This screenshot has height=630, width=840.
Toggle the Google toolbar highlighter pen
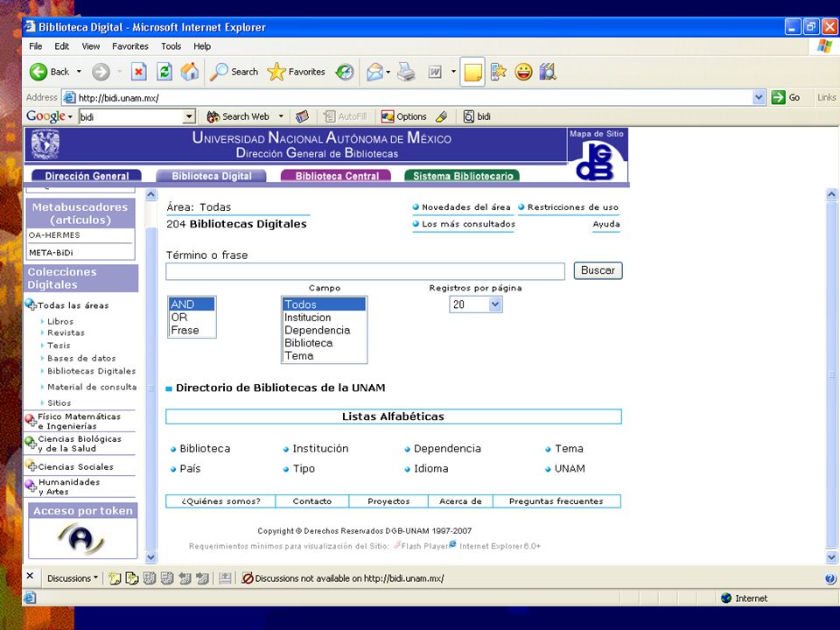coord(441,116)
